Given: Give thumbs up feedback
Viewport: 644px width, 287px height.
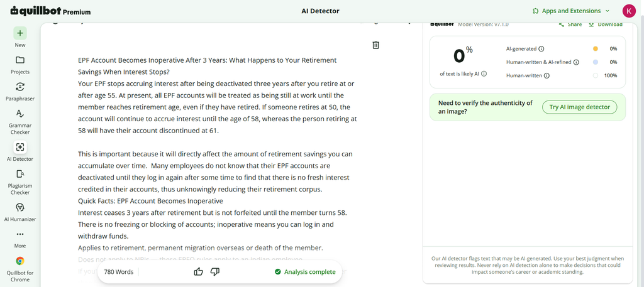Looking at the screenshot, I should 198,271.
